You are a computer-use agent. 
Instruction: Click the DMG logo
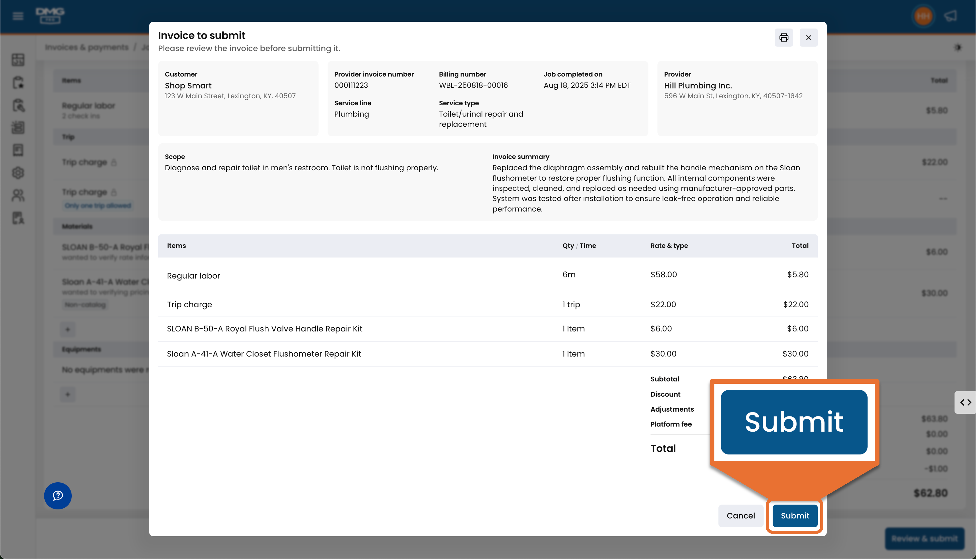50,15
